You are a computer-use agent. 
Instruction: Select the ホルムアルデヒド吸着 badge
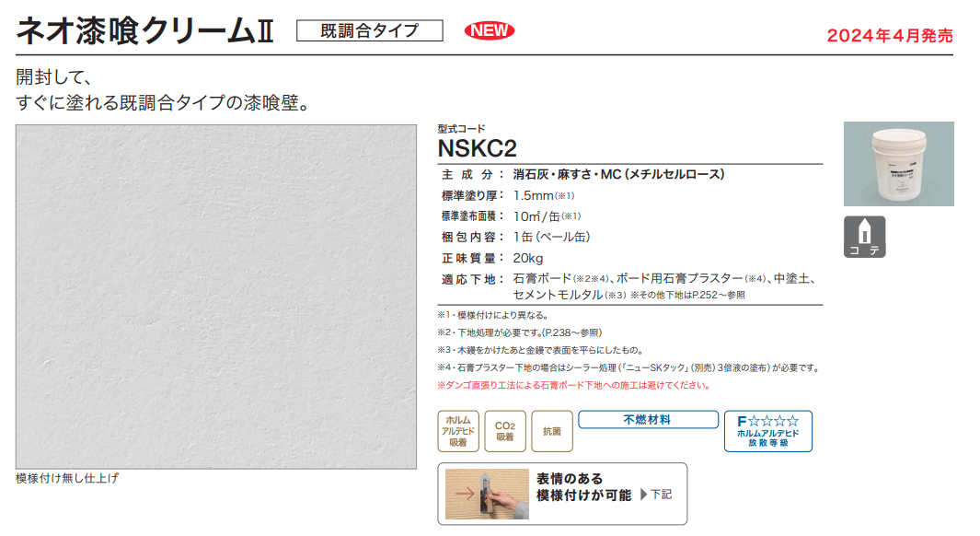click(x=458, y=431)
